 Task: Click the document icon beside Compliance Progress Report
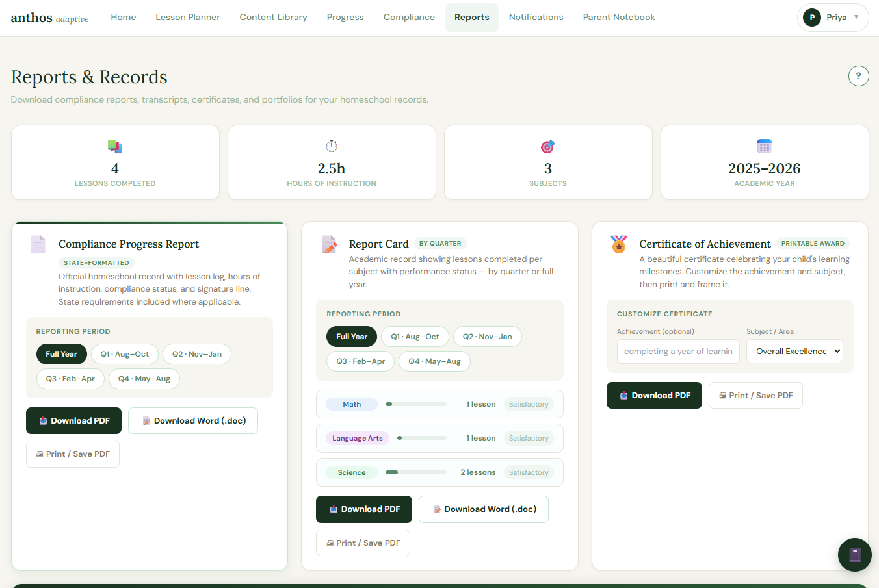point(38,244)
